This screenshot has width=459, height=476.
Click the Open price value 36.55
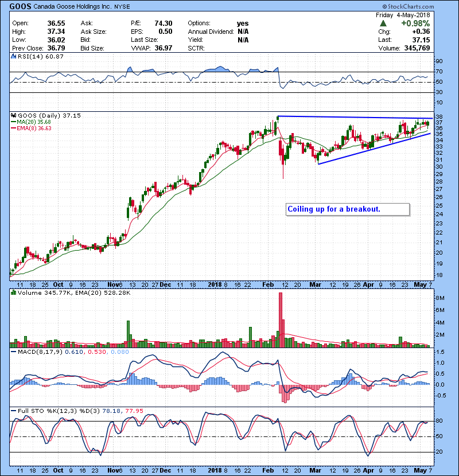click(x=56, y=24)
